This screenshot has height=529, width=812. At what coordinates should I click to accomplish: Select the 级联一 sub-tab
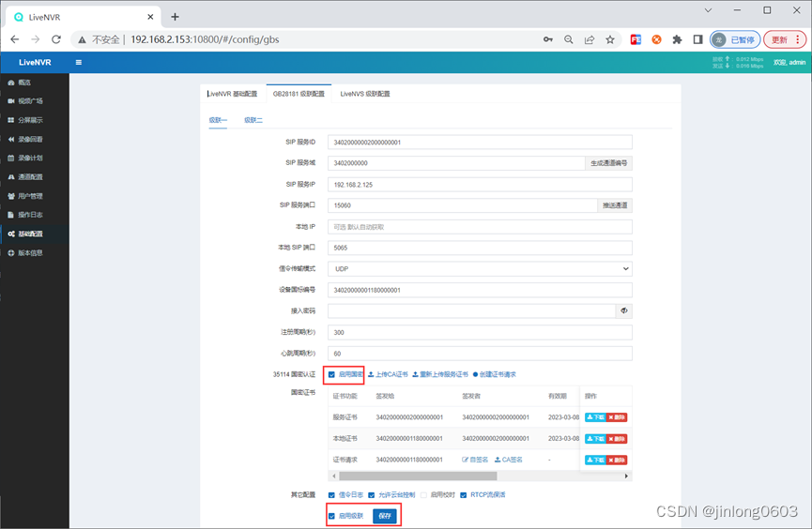pyautogui.click(x=218, y=120)
